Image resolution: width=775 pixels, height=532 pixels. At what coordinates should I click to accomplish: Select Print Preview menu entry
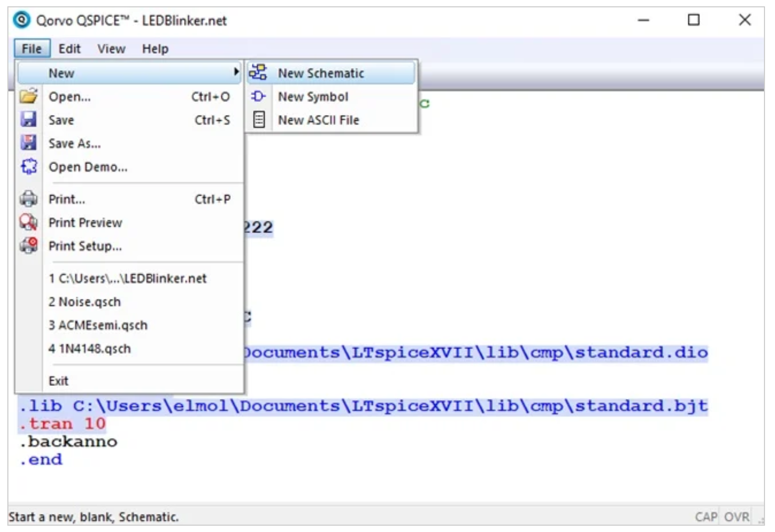(x=130, y=222)
